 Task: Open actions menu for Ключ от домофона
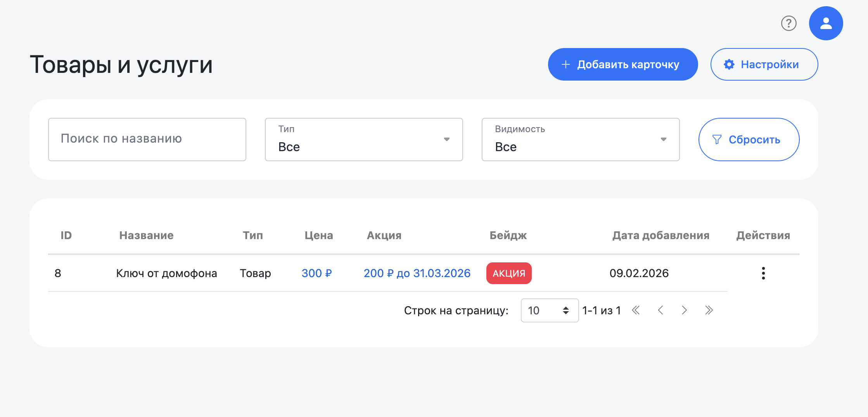[763, 273]
